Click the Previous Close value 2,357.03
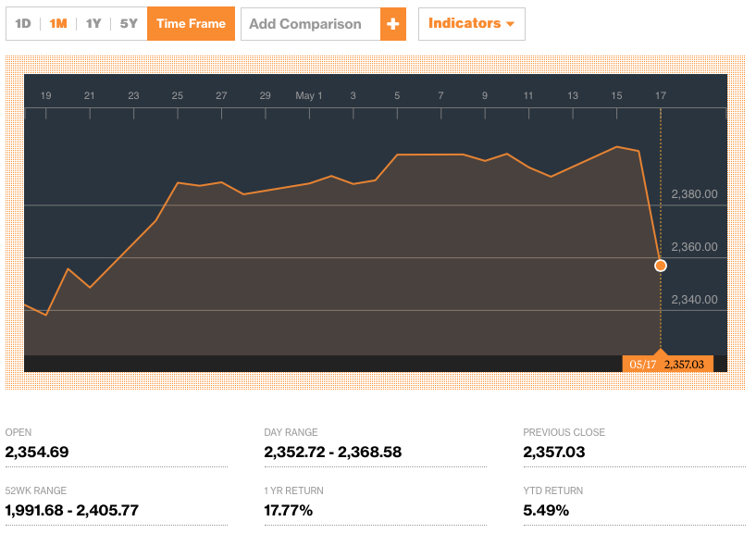Image resolution: width=756 pixels, height=546 pixels. point(554,453)
